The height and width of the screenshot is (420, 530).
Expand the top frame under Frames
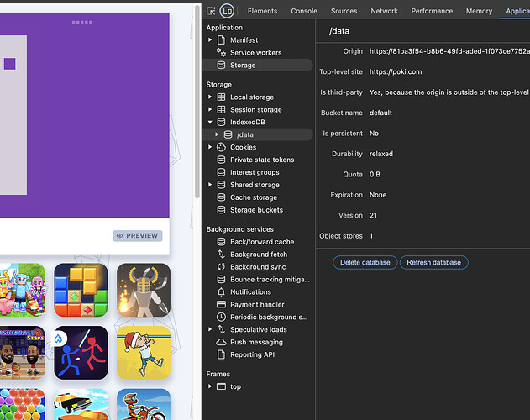click(211, 386)
